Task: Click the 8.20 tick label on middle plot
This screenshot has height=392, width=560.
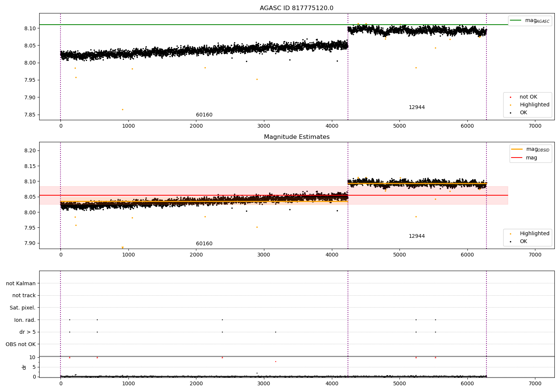Action: 30,151
